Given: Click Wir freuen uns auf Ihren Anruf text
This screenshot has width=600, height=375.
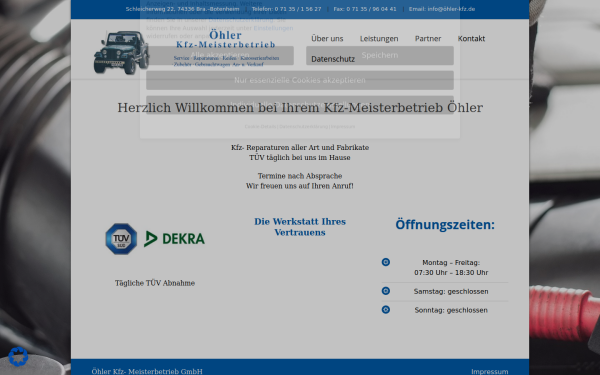Looking at the screenshot, I should (300, 186).
